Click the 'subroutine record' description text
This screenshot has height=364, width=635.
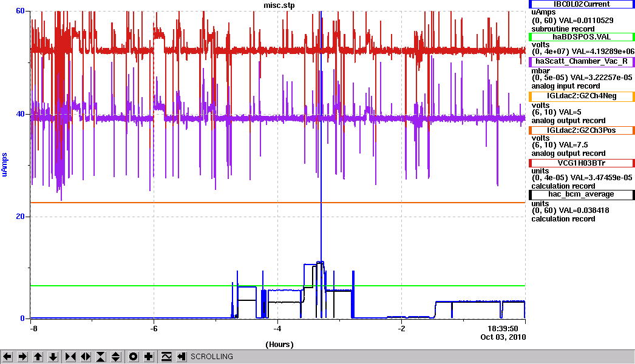tap(563, 29)
